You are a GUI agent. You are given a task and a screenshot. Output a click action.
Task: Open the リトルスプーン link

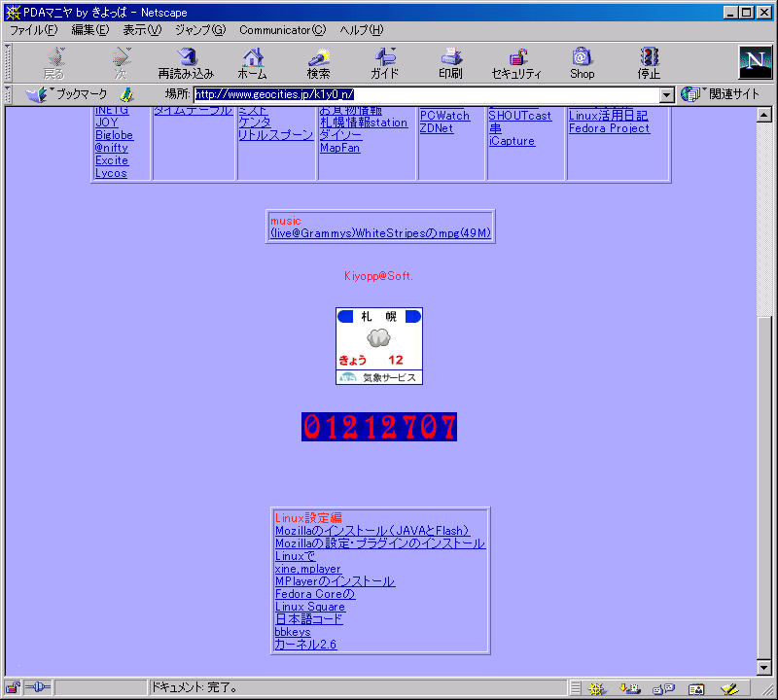tap(276, 135)
